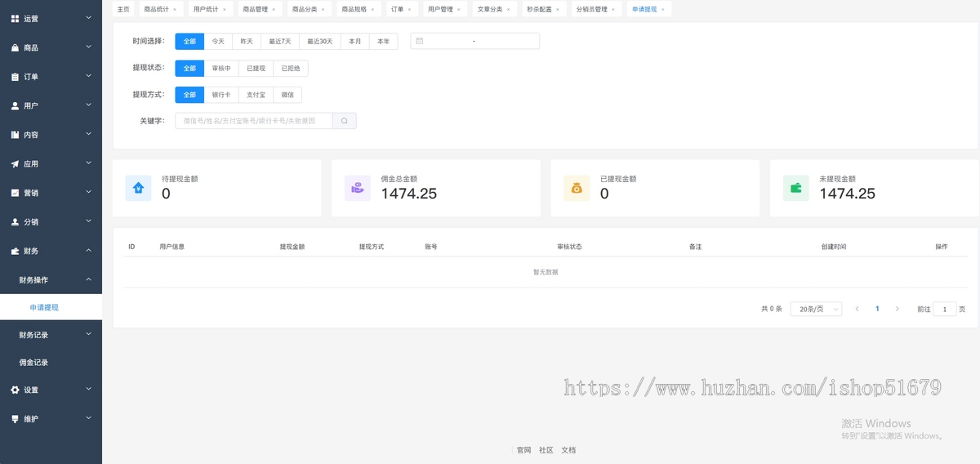
Task: Go to next page arrow in pagination
Action: point(897,309)
